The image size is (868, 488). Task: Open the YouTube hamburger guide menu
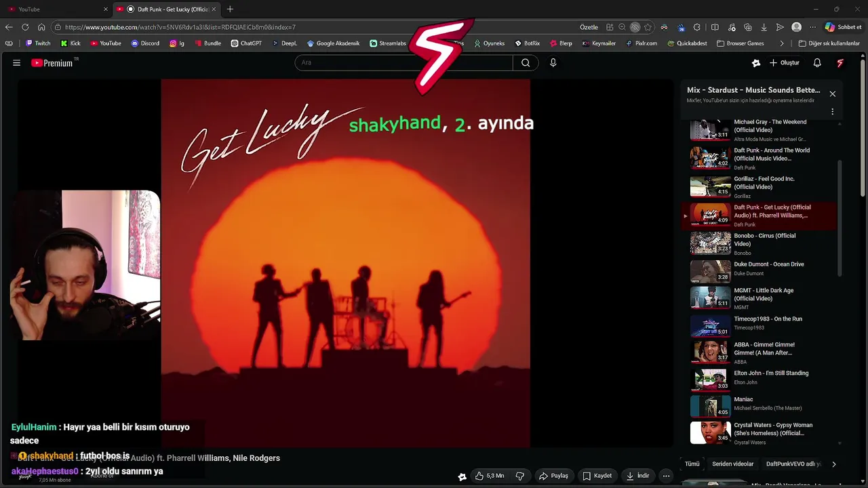[16, 62]
